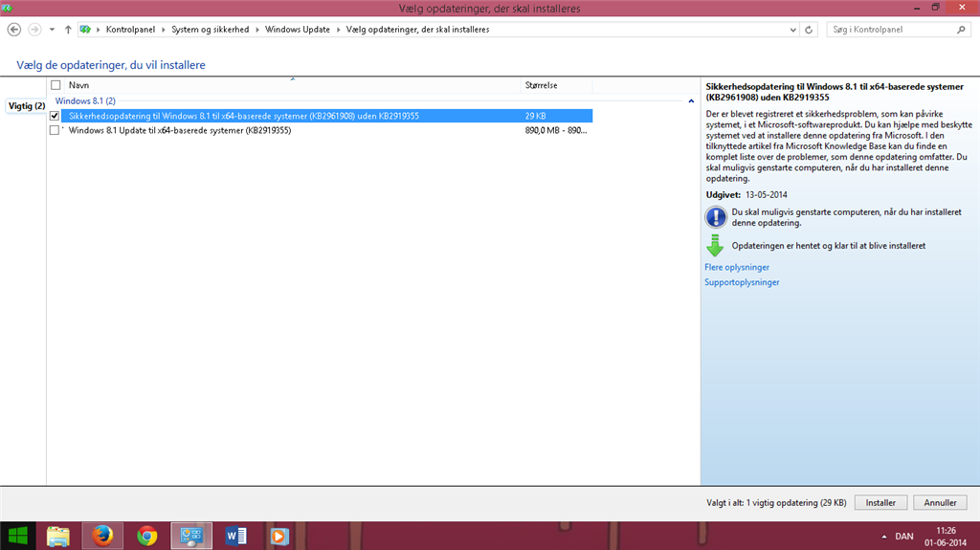Viewport: 980px width, 550px height.
Task: Open Kontrolpanel breadcrumb
Action: [x=130, y=30]
